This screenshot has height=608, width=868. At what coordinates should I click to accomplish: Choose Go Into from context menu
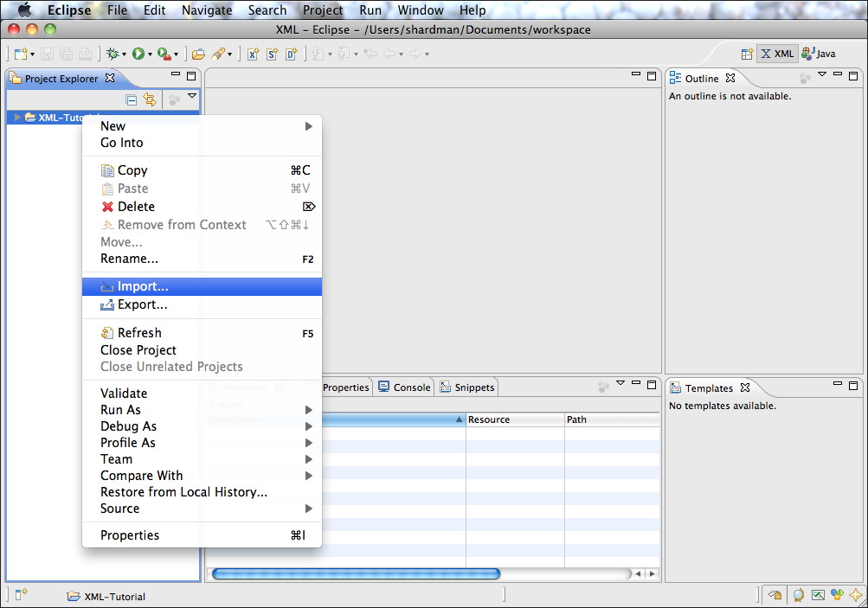202,143
